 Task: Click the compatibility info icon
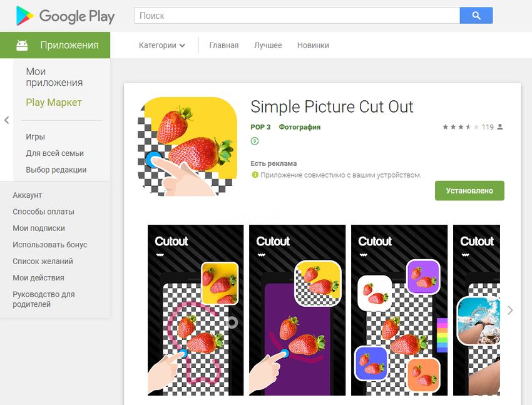[x=255, y=175]
